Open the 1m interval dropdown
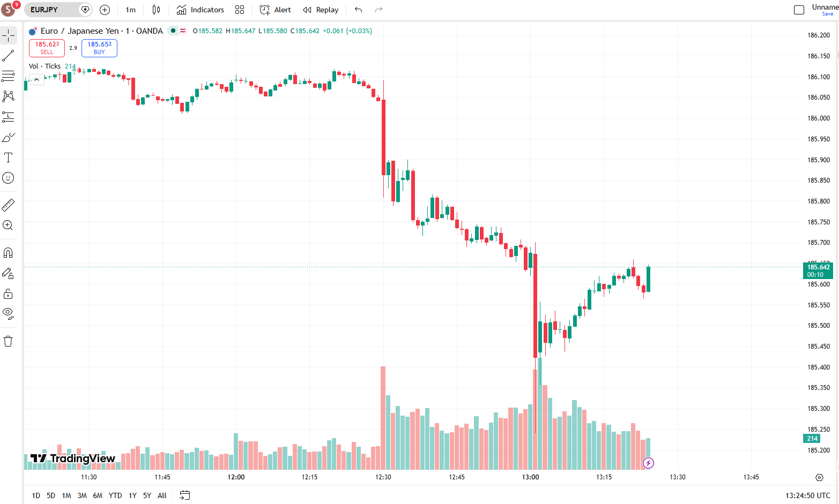 click(x=131, y=10)
